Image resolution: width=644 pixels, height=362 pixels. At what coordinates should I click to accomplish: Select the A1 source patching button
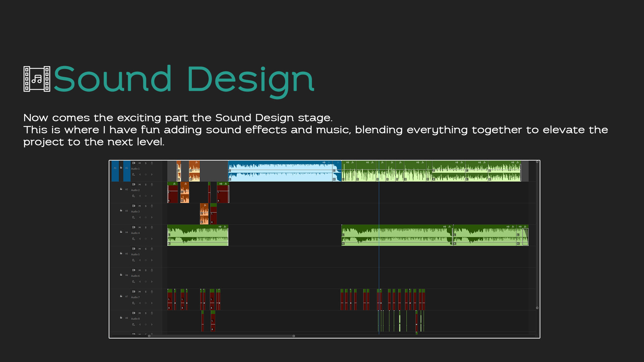pos(115,168)
